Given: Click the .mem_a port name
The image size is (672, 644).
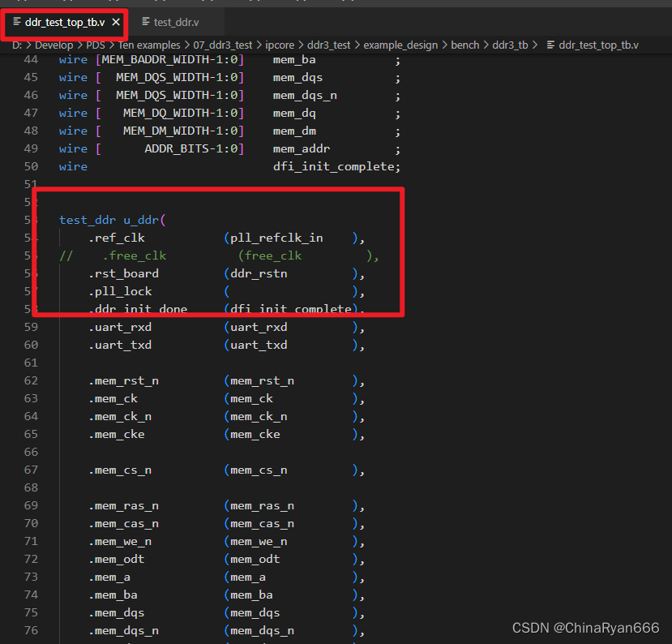Looking at the screenshot, I should tap(109, 577).
